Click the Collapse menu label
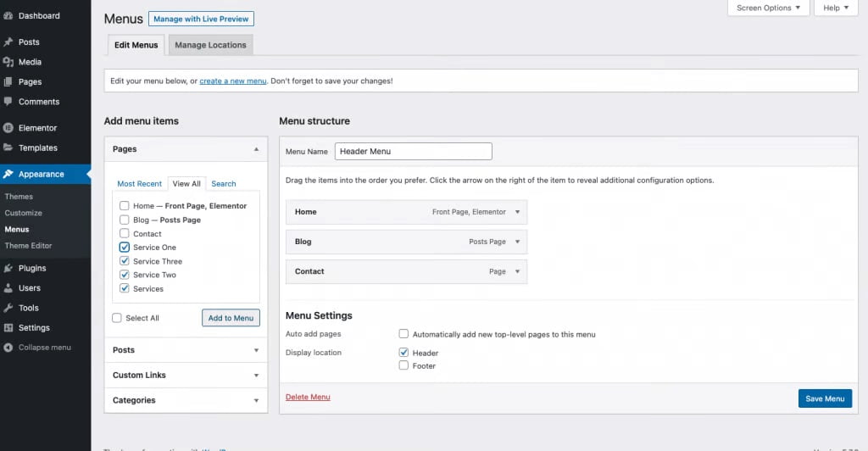 (x=45, y=348)
